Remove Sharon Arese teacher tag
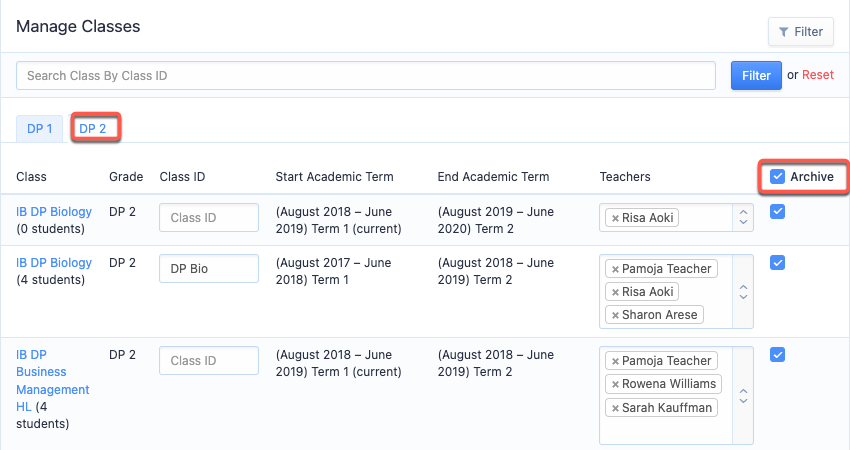The width and height of the screenshot is (850, 450). click(615, 315)
